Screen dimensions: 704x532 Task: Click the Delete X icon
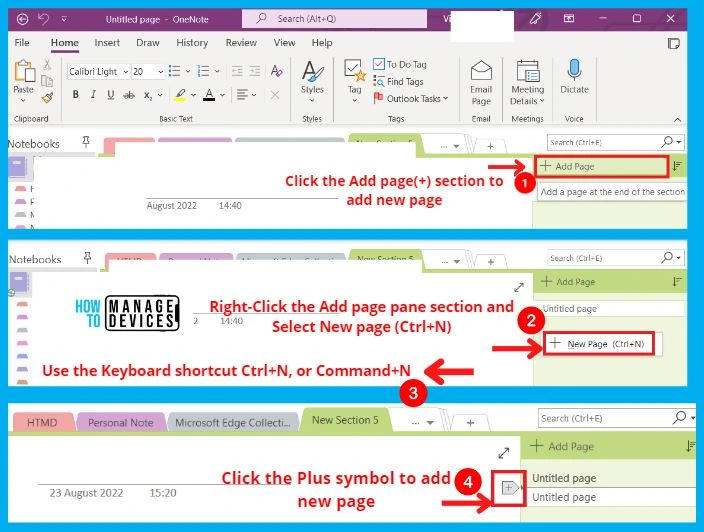point(275,95)
